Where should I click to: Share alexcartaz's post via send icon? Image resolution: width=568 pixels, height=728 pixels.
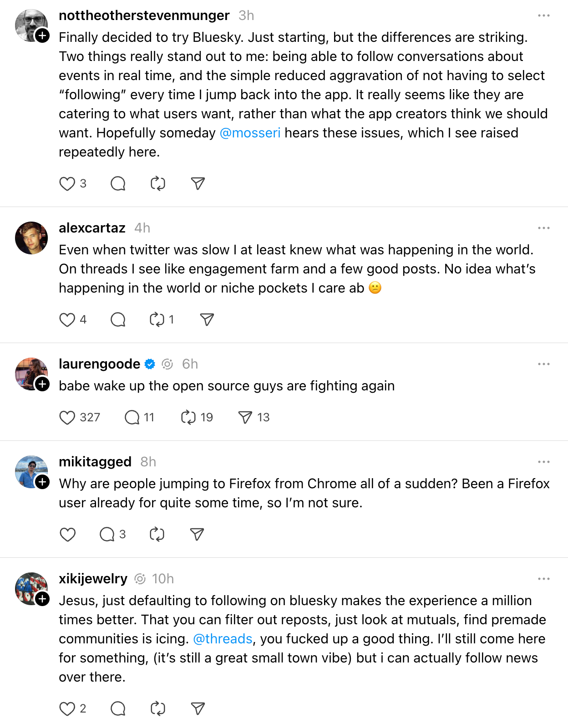click(207, 320)
